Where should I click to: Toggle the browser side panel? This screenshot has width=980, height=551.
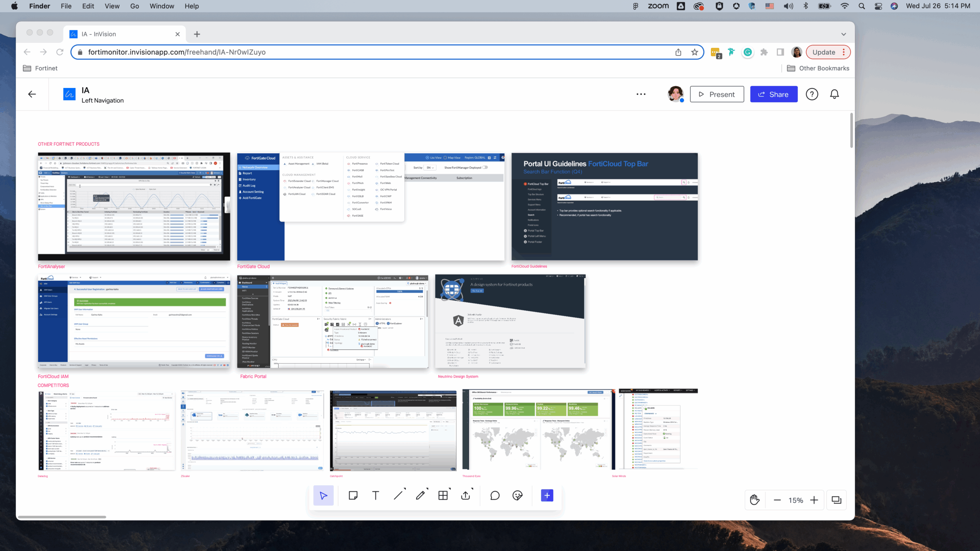tap(780, 52)
